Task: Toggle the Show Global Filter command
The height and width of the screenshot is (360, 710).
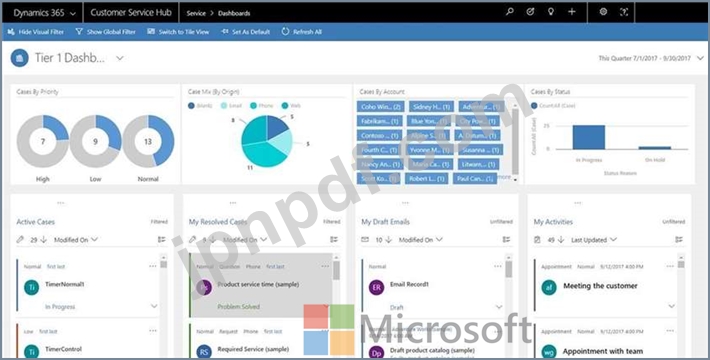Action: point(106,32)
